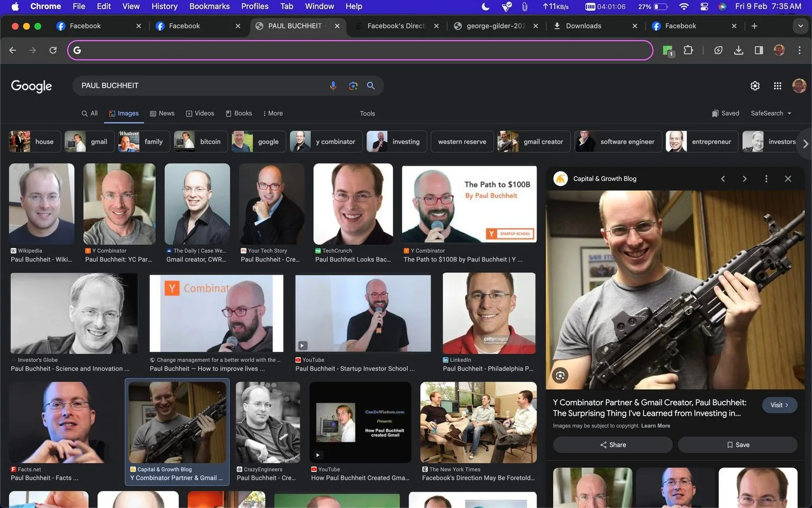Click the voice search microphone icon
The width and height of the screenshot is (812, 508).
[x=333, y=86]
